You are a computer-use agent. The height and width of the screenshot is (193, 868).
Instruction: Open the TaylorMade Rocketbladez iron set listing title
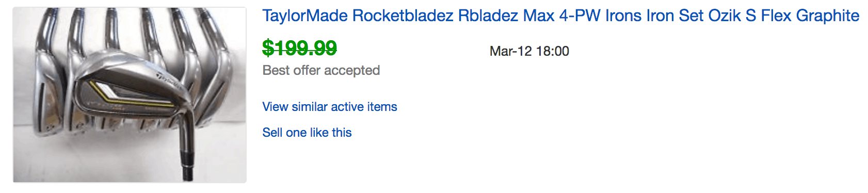coord(560,16)
